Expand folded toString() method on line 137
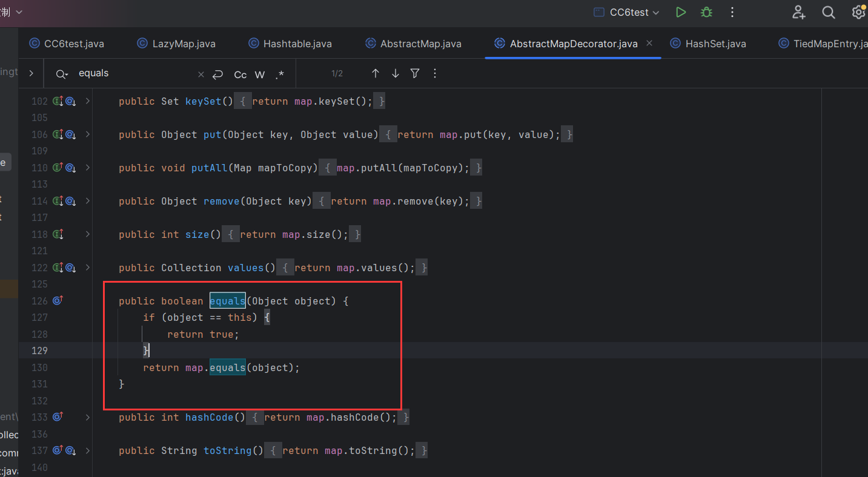868x477 pixels. click(88, 450)
